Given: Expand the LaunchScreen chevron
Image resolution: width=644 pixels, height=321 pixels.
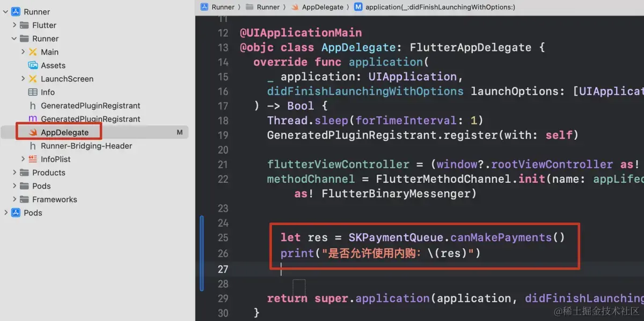Looking at the screenshot, I should click(23, 79).
